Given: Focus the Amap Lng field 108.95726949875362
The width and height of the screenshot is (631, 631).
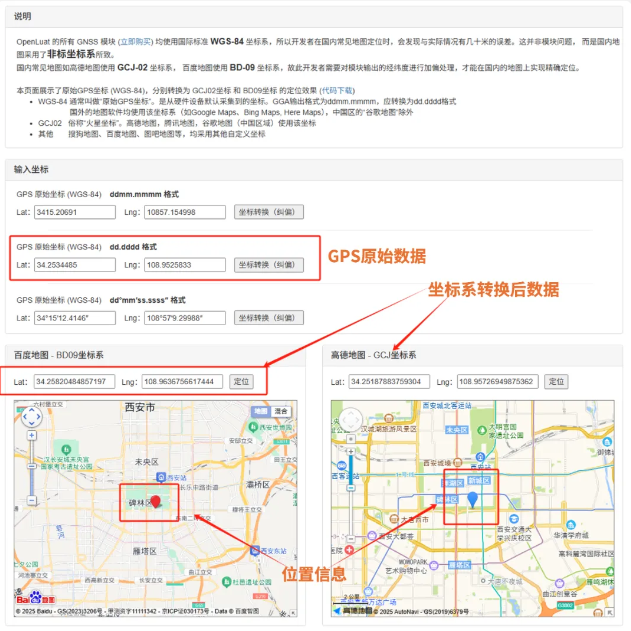Looking at the screenshot, I should [x=498, y=381].
